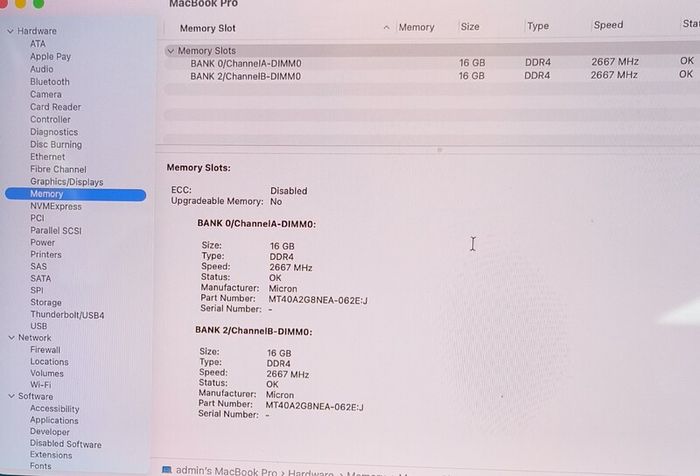This screenshot has height=476, width=700.
Task: Select Controller entry
Action: coord(50,119)
